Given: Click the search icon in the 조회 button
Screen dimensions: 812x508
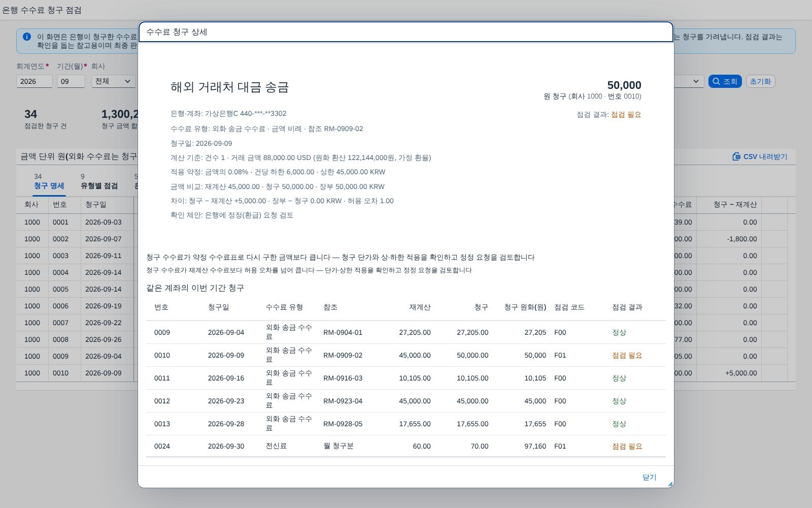Looking at the screenshot, I should (x=716, y=81).
